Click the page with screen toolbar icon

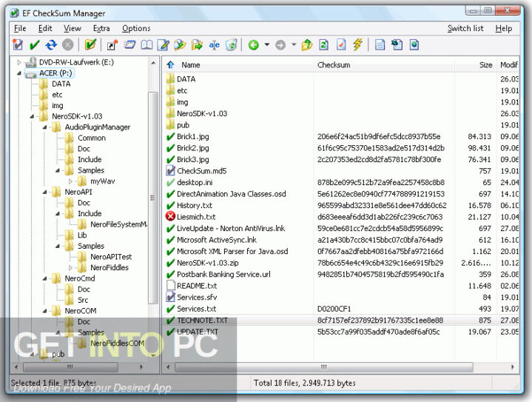click(397, 44)
